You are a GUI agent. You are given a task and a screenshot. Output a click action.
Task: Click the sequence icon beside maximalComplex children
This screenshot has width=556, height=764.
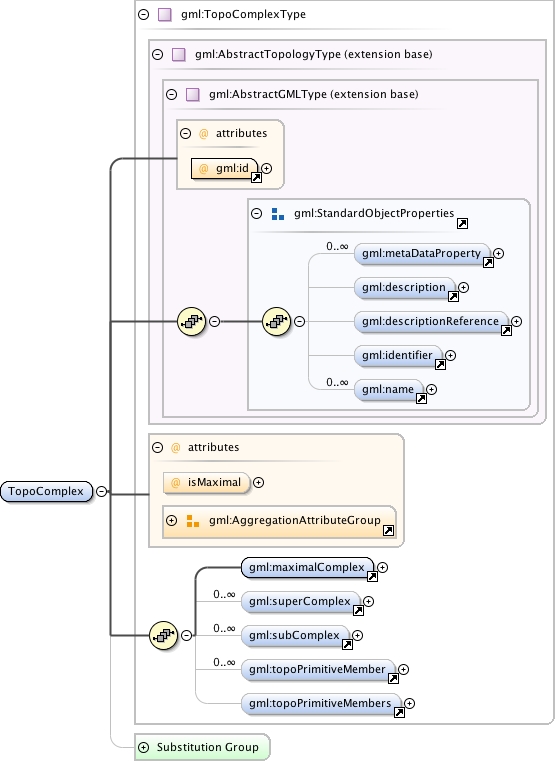click(164, 635)
